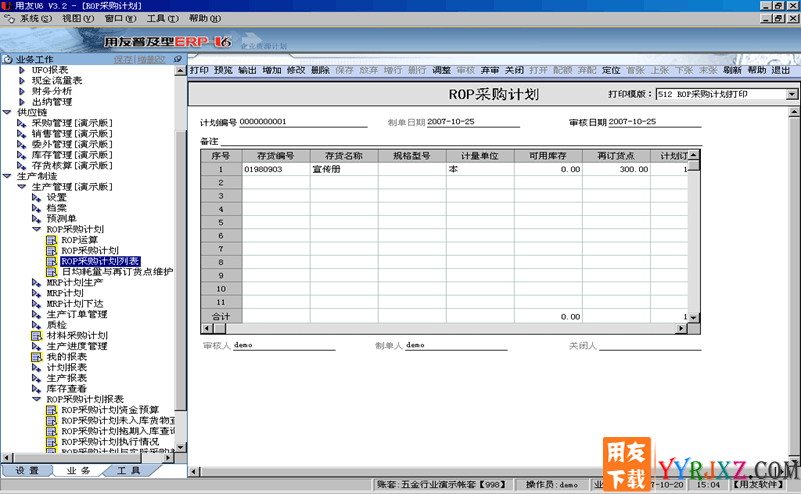The image size is (801, 494).
Task: Open the 工具(T) menu
Action: tap(162, 18)
